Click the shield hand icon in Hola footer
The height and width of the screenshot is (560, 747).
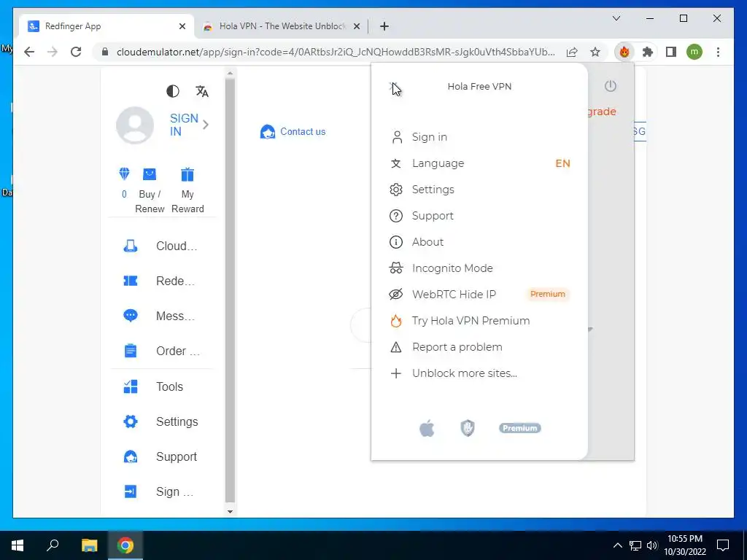468,428
